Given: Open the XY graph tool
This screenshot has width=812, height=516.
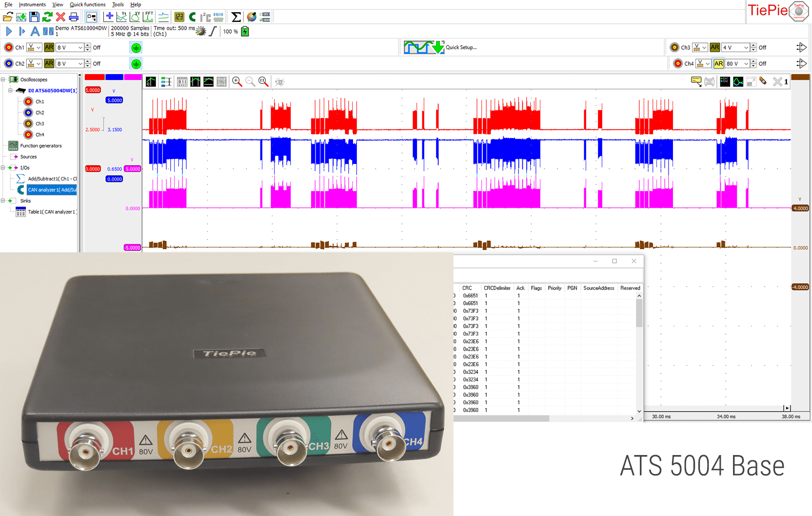Looking at the screenshot, I should [x=135, y=17].
